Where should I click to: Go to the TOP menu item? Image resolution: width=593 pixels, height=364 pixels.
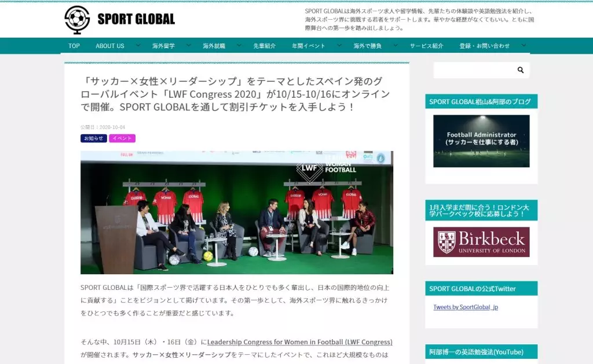click(x=74, y=46)
